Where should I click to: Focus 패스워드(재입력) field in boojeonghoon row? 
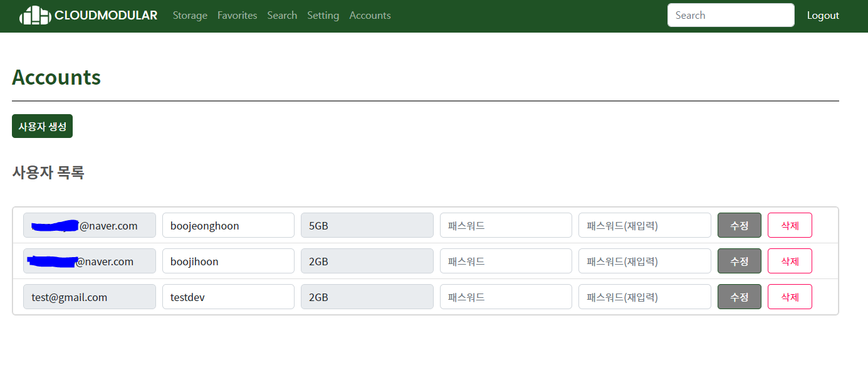pyautogui.click(x=645, y=225)
